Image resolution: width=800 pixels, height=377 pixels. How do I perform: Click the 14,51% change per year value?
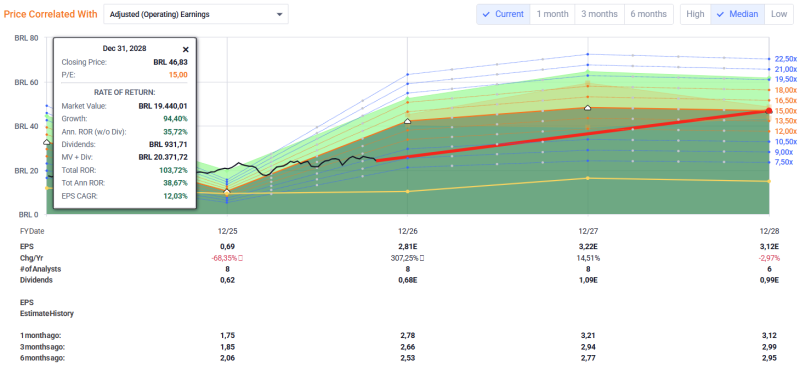(x=588, y=258)
